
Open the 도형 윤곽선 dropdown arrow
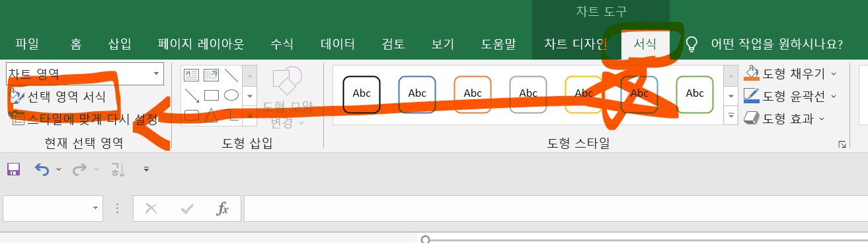(833, 96)
